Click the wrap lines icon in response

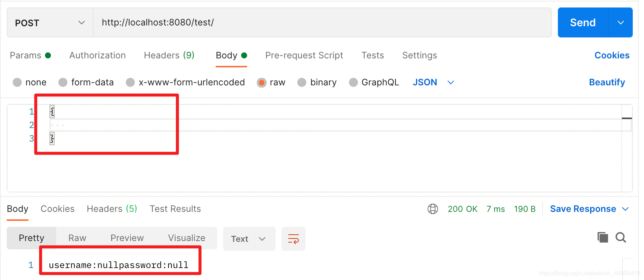click(x=293, y=239)
